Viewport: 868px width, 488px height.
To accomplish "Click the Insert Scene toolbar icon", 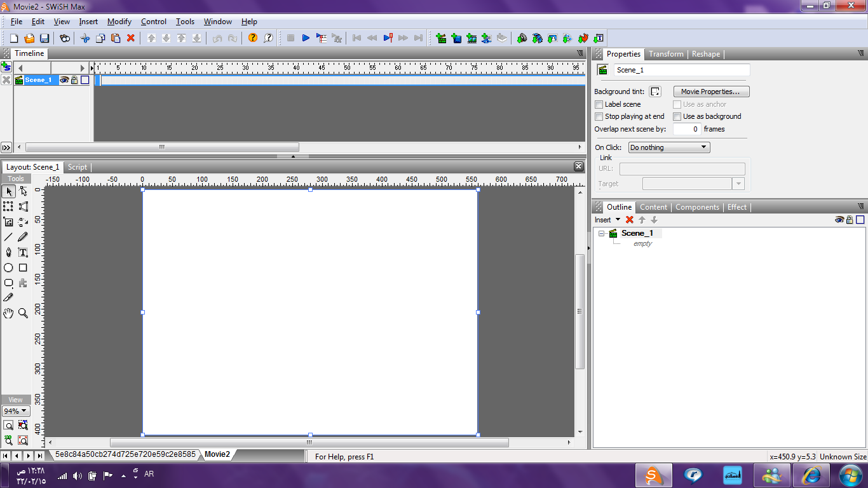I will click(x=441, y=38).
